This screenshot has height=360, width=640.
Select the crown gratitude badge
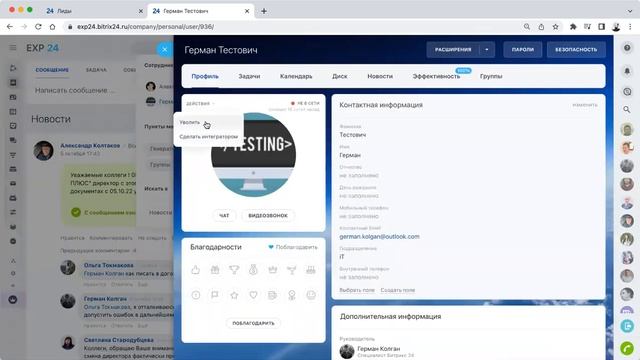(x=272, y=270)
